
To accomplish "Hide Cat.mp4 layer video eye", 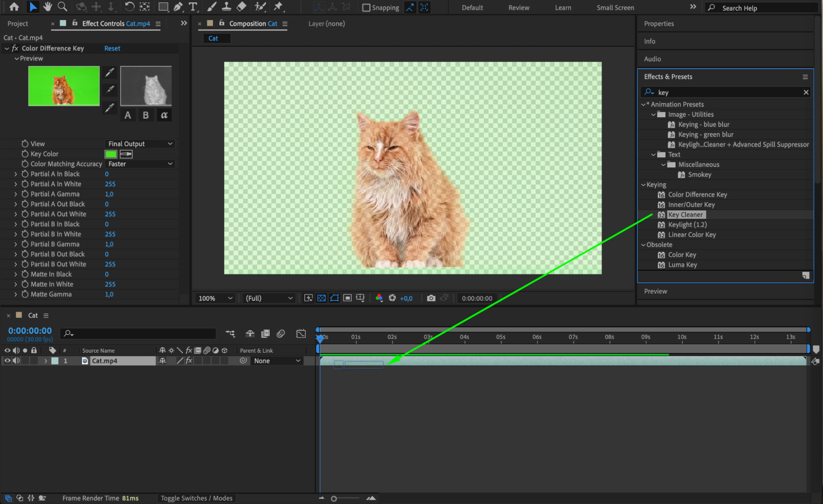I will click(7, 361).
